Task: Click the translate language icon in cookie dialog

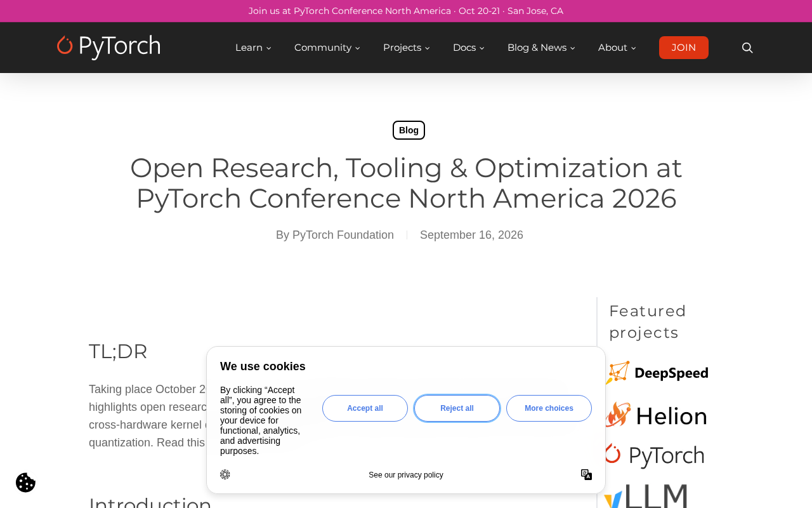Action: pyautogui.click(x=586, y=474)
